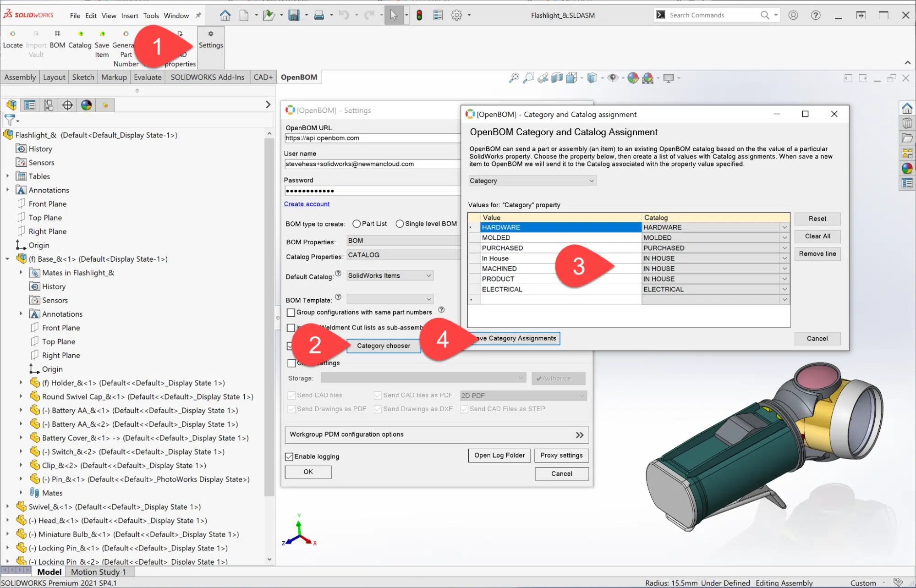Open the OpenBOM BOM command
The height and width of the screenshot is (588, 916).
tap(57, 40)
